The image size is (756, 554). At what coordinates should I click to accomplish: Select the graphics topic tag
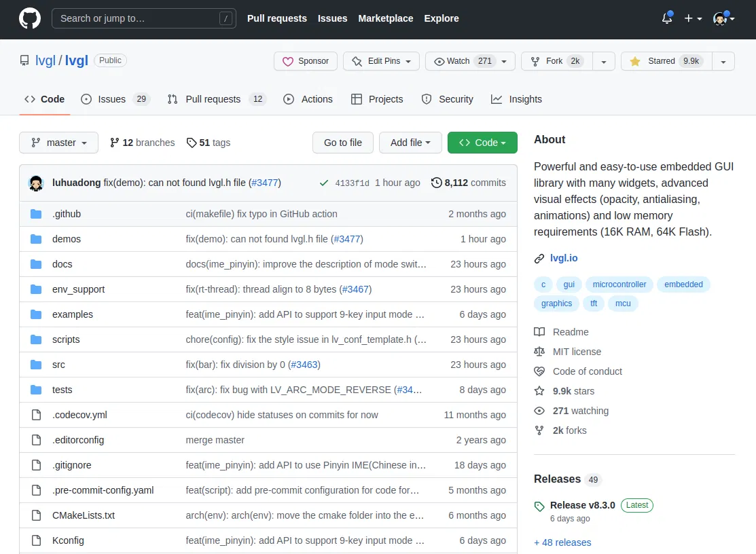click(x=556, y=303)
